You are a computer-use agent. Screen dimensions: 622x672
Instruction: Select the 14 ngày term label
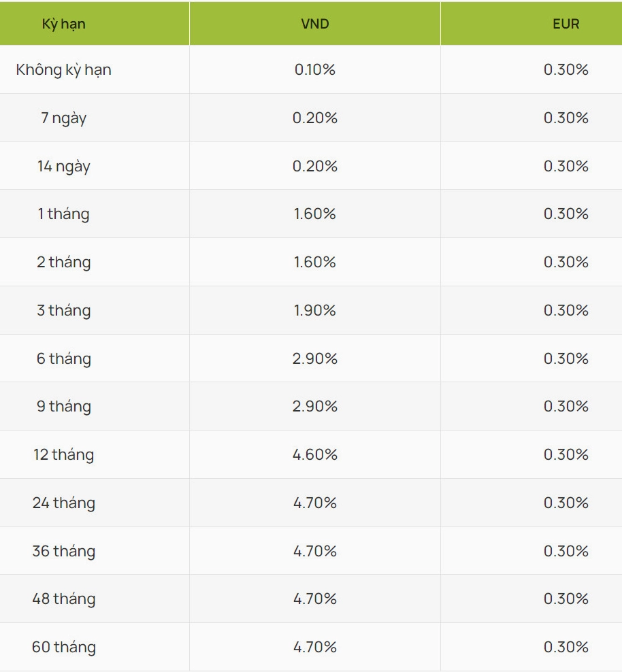coord(63,166)
